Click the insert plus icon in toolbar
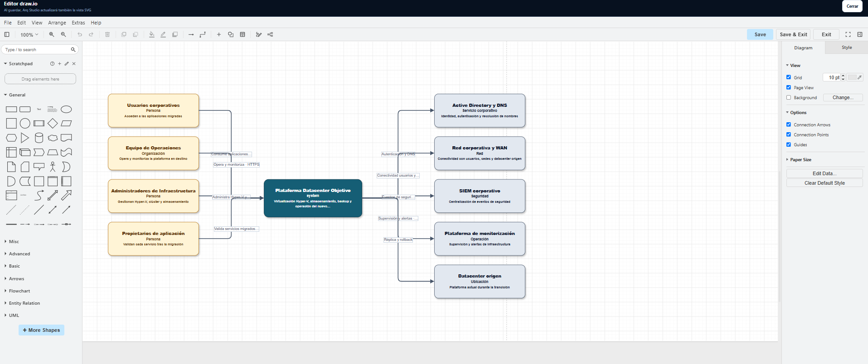This screenshot has height=364, width=868. [x=219, y=34]
